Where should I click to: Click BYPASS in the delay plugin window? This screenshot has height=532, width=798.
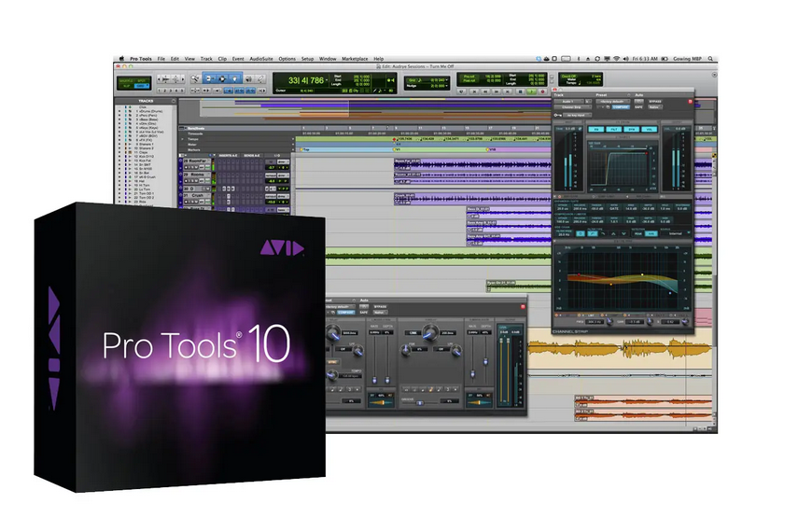[380, 306]
